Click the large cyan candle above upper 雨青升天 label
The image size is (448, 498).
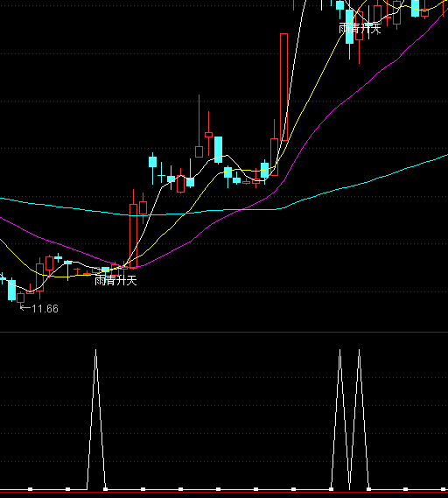coord(350,26)
